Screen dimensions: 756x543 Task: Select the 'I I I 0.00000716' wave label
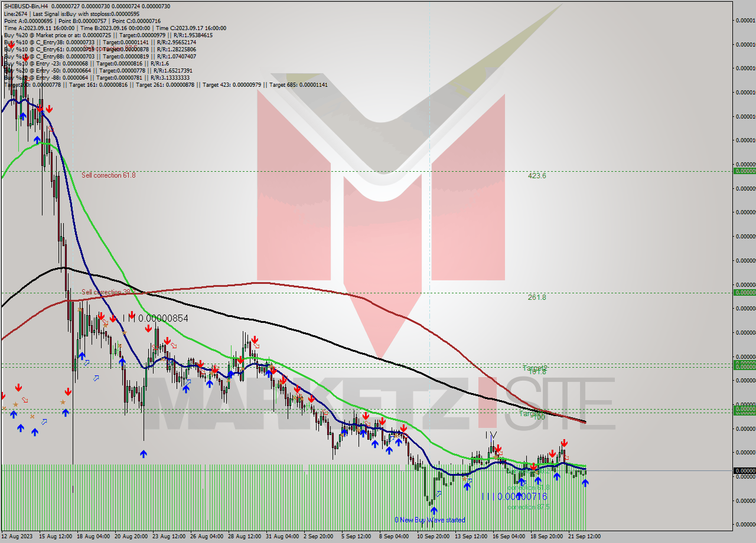click(x=514, y=497)
